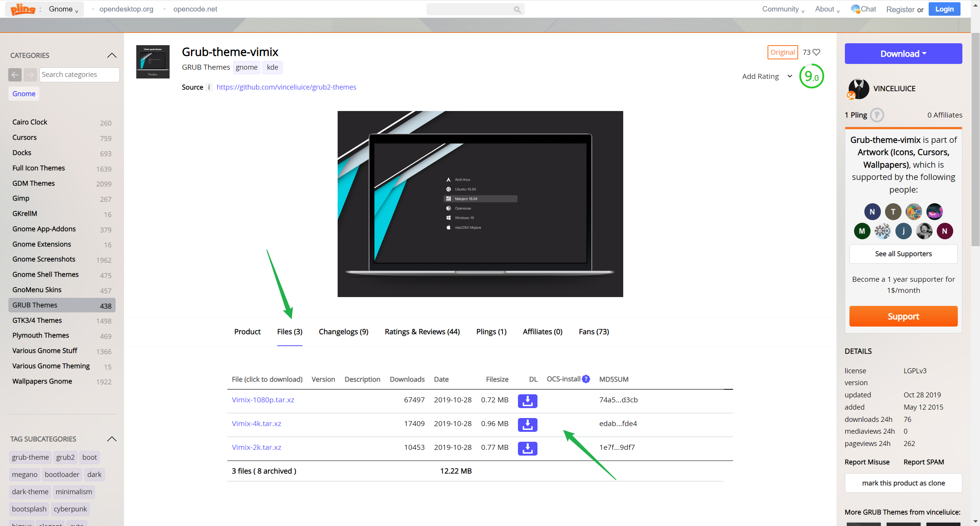Click the Search categories input field

pos(79,75)
